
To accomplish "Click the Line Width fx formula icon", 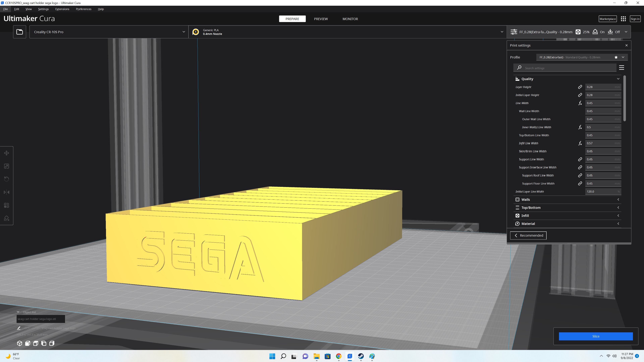I will pos(580,103).
